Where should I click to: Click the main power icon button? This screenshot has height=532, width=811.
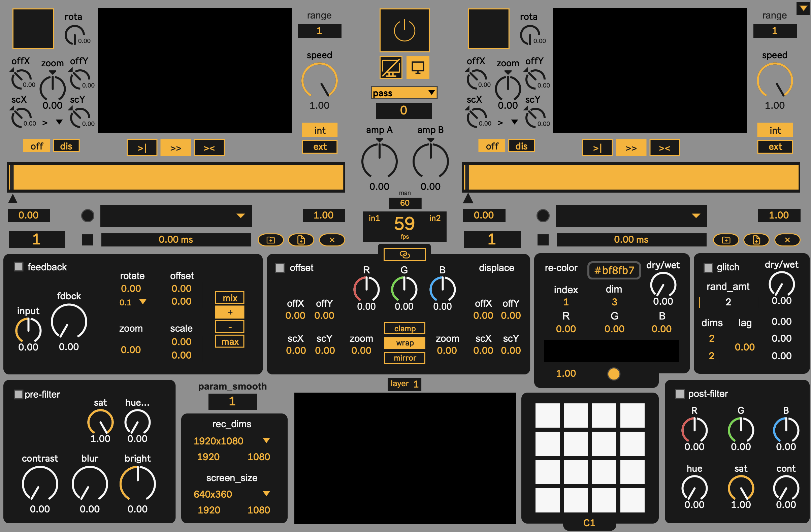click(x=404, y=30)
